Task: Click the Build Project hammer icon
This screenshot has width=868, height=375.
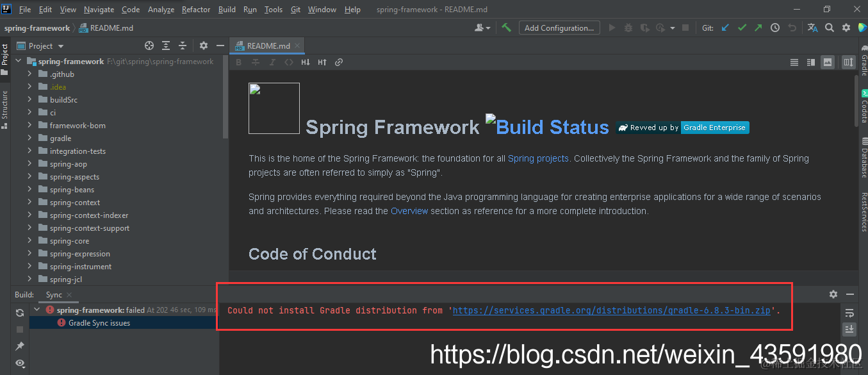Action: [506, 28]
